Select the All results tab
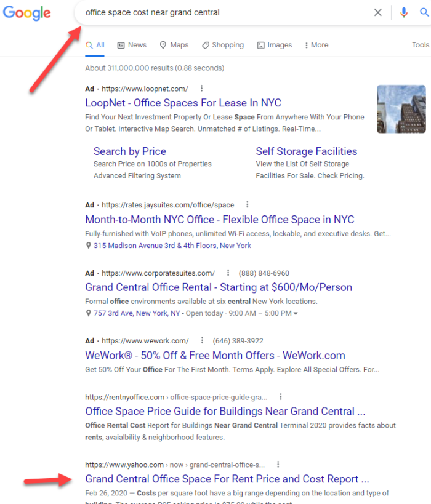 [x=95, y=45]
